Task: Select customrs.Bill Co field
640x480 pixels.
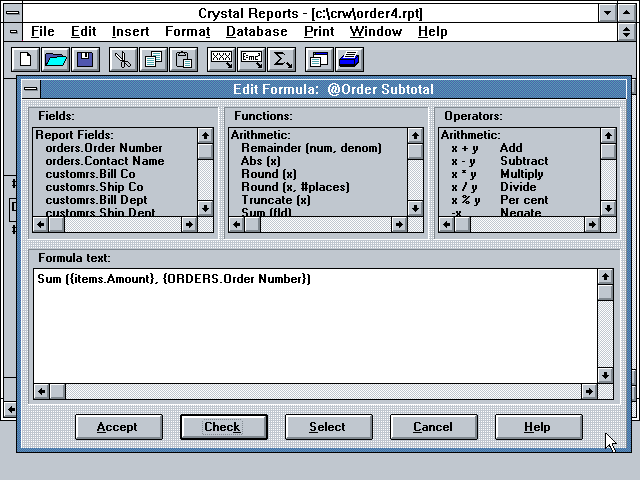Action: 90,174
